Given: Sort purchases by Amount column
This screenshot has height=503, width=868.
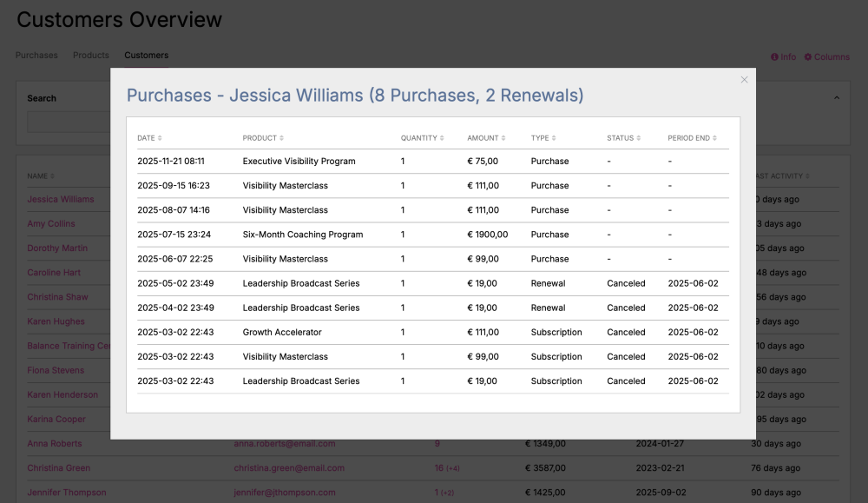Looking at the screenshot, I should 486,138.
